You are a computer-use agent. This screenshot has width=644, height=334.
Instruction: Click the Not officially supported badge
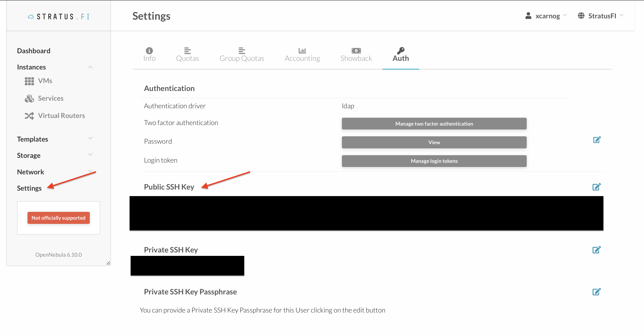pos(59,218)
